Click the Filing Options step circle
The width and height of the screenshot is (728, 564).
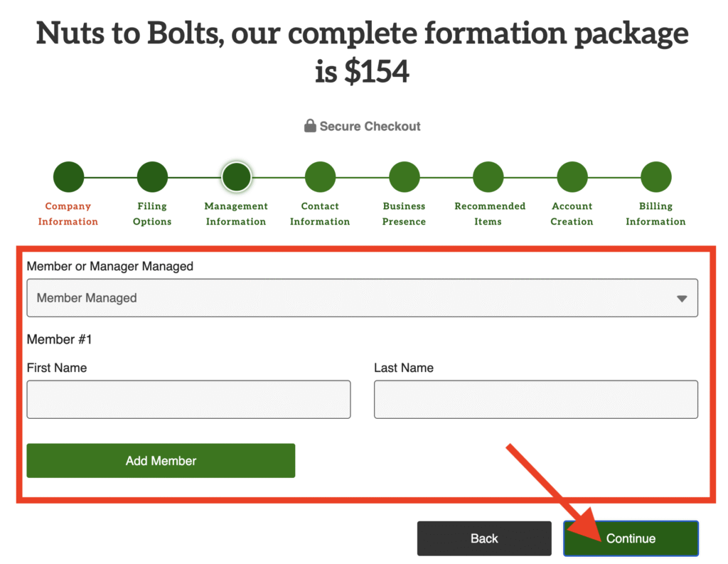(152, 177)
